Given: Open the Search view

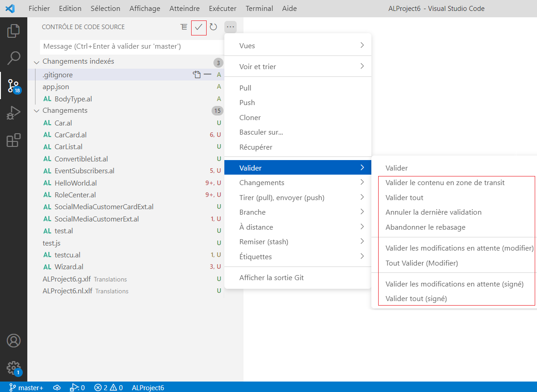Looking at the screenshot, I should tap(14, 58).
